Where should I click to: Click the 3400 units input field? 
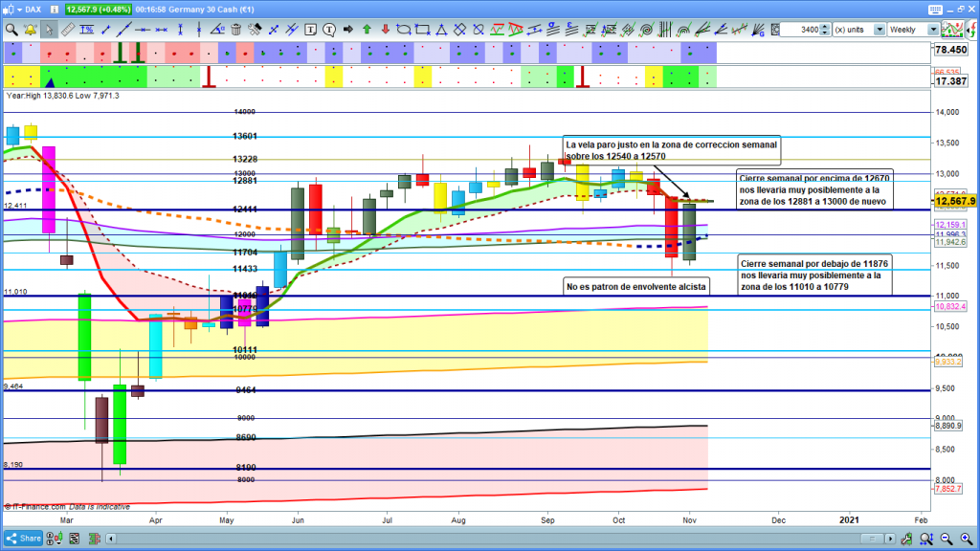pyautogui.click(x=799, y=30)
